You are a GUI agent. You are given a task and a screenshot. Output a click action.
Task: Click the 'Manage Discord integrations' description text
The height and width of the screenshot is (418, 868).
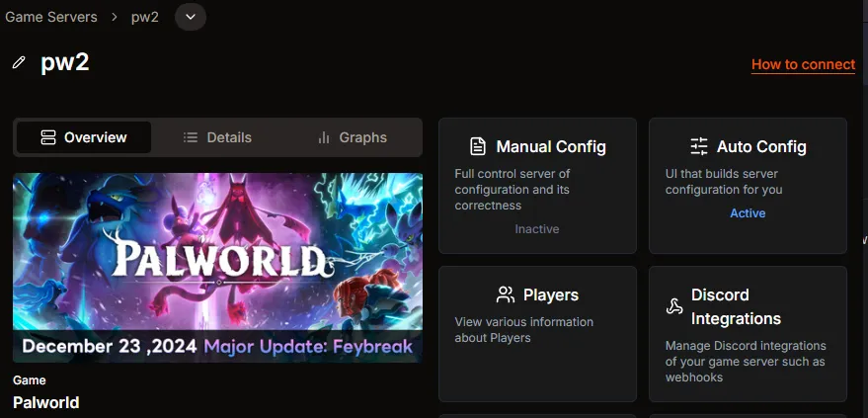[746, 362]
